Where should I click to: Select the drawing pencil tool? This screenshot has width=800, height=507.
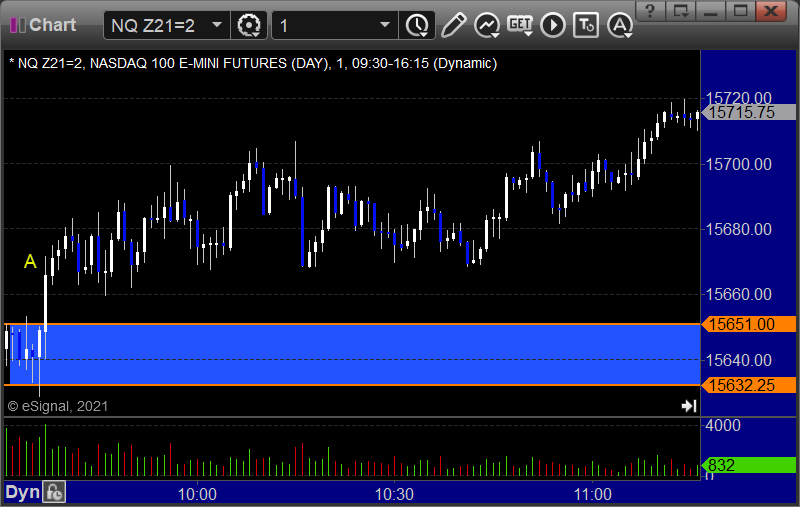(453, 25)
